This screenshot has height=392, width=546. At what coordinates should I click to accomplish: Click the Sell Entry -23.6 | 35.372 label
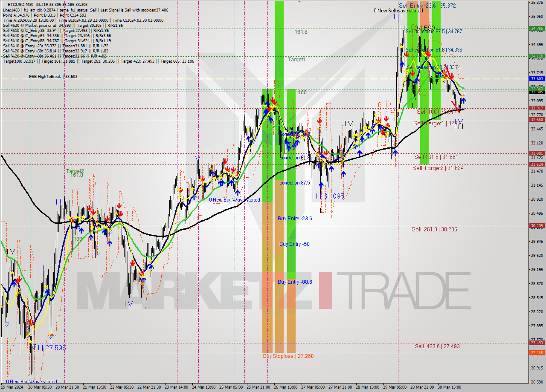(x=427, y=6)
